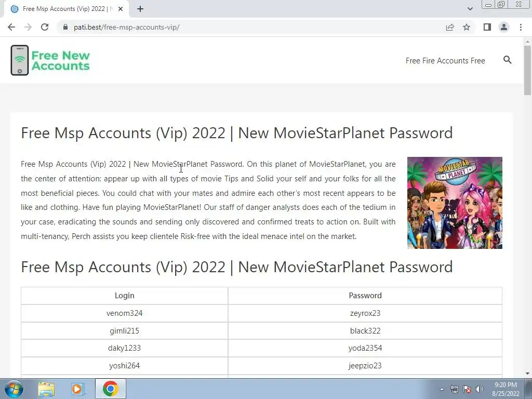
Task: Click the Password column header
Action: click(x=365, y=296)
